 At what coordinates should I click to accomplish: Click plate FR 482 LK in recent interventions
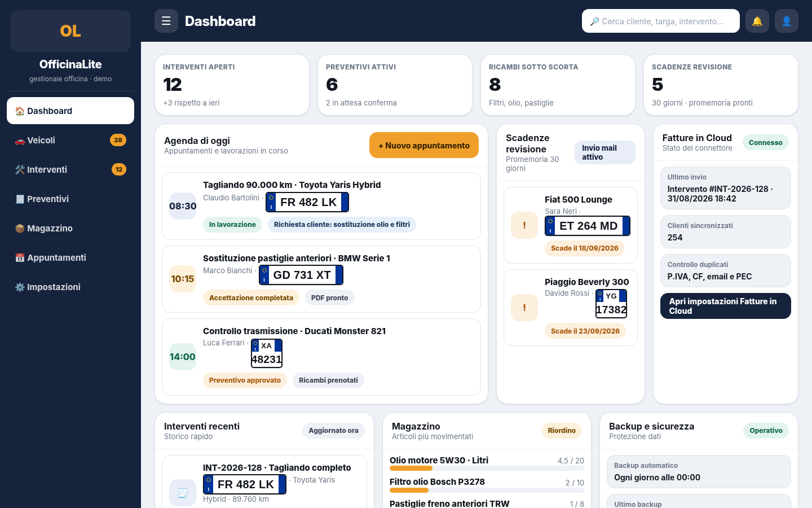tap(245, 484)
